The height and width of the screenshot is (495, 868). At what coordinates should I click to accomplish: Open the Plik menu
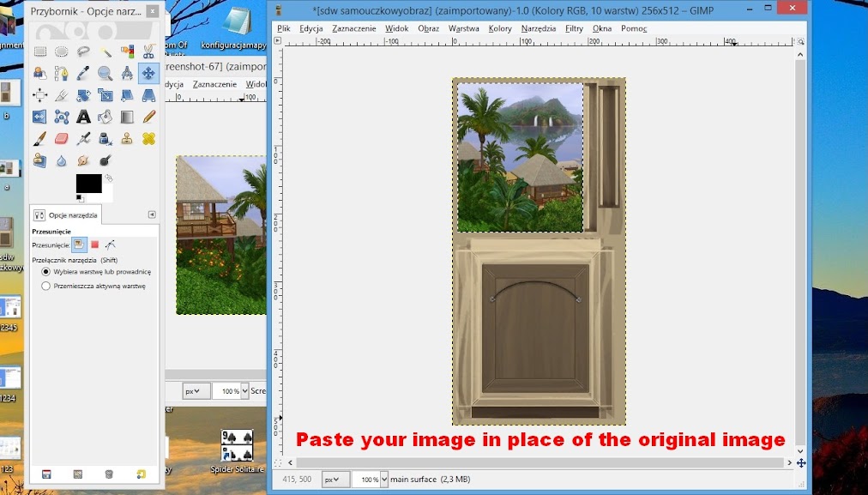pyautogui.click(x=284, y=28)
